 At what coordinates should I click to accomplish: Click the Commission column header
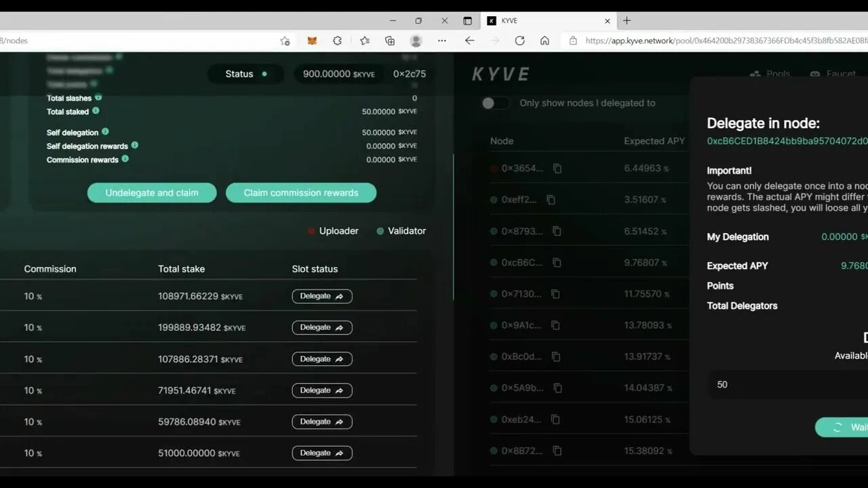(x=50, y=269)
